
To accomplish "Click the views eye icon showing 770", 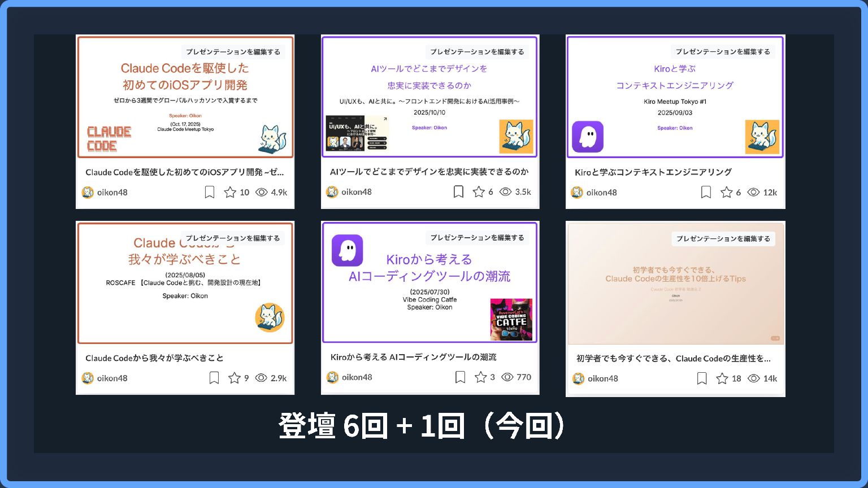I will [507, 377].
